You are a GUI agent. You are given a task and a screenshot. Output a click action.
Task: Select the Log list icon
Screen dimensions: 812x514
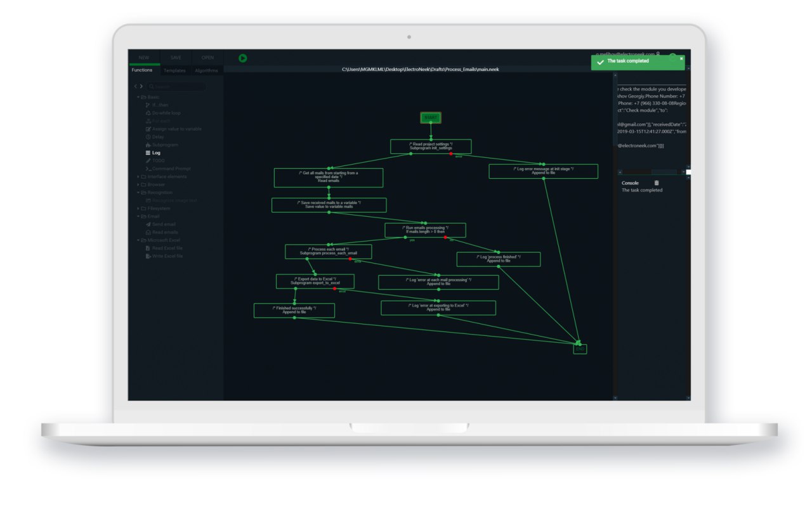coord(148,153)
